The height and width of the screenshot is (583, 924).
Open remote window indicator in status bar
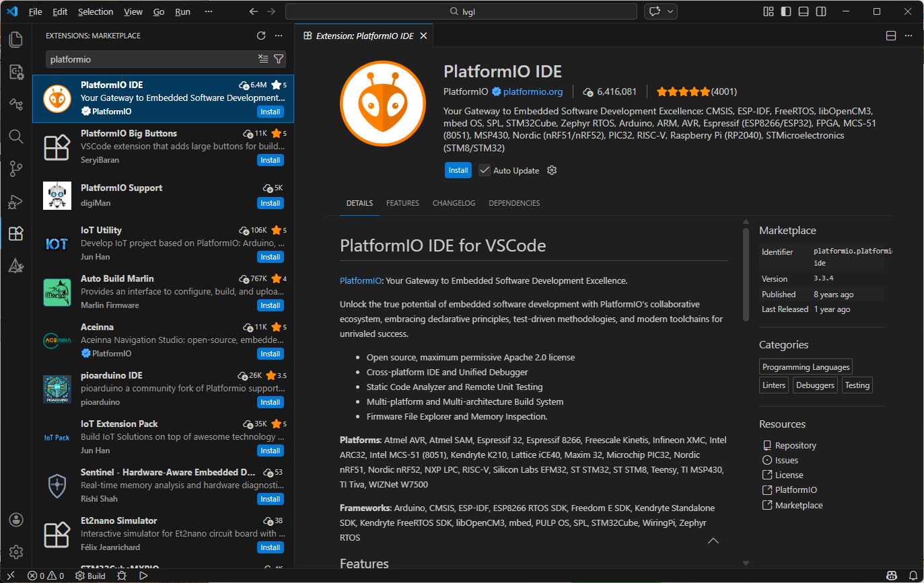(11, 576)
